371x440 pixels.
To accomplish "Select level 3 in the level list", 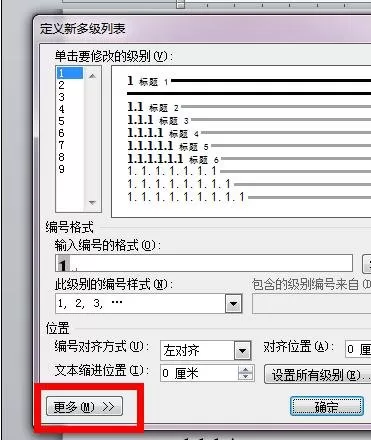I will click(x=70, y=97).
